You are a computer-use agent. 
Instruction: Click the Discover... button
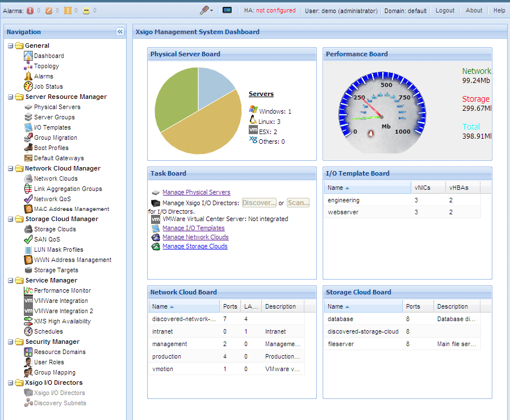tap(259, 203)
